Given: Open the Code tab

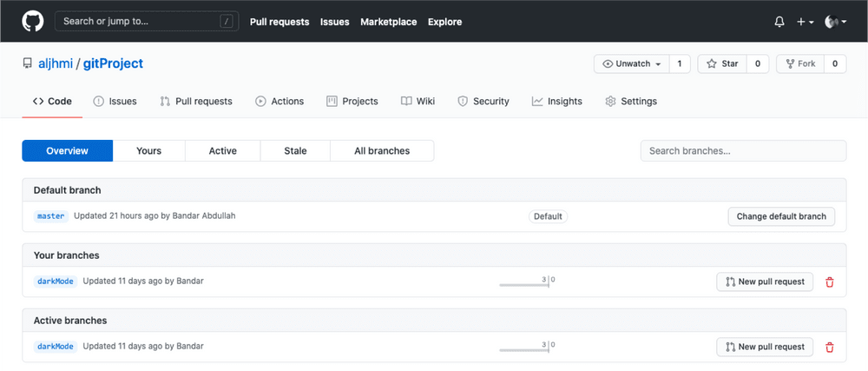Looking at the screenshot, I should point(52,102).
